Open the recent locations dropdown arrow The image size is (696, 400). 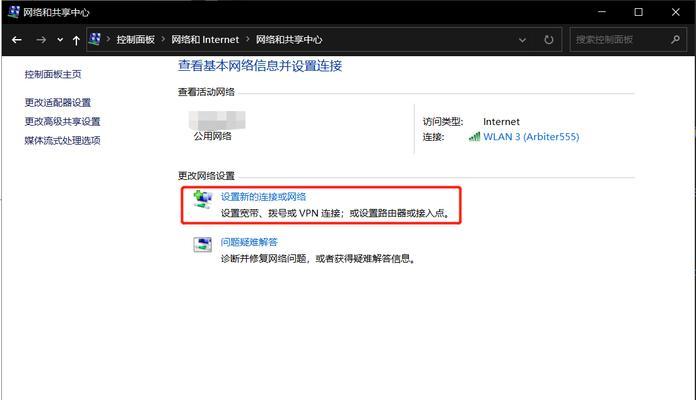coord(60,40)
